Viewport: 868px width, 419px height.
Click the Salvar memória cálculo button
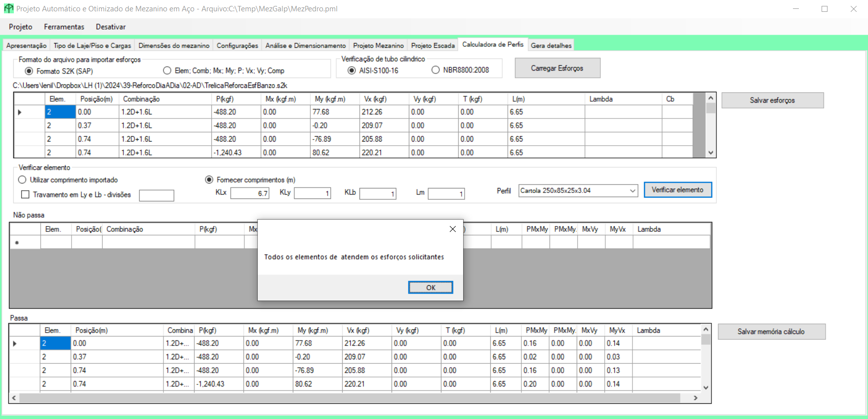tap(771, 332)
